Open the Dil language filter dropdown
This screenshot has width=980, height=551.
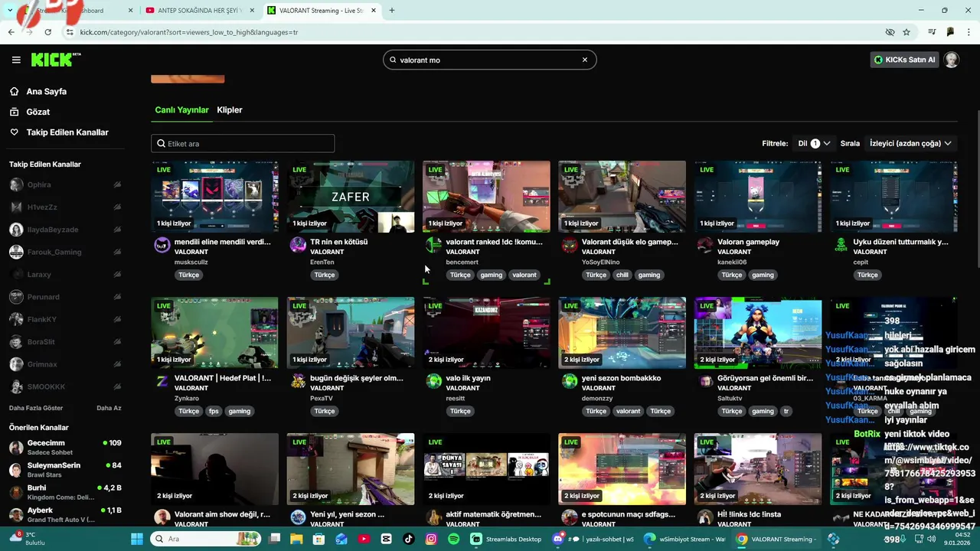coord(814,143)
